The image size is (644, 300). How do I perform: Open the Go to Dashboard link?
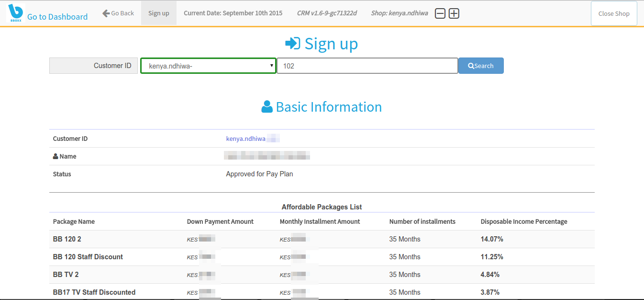pyautogui.click(x=57, y=17)
